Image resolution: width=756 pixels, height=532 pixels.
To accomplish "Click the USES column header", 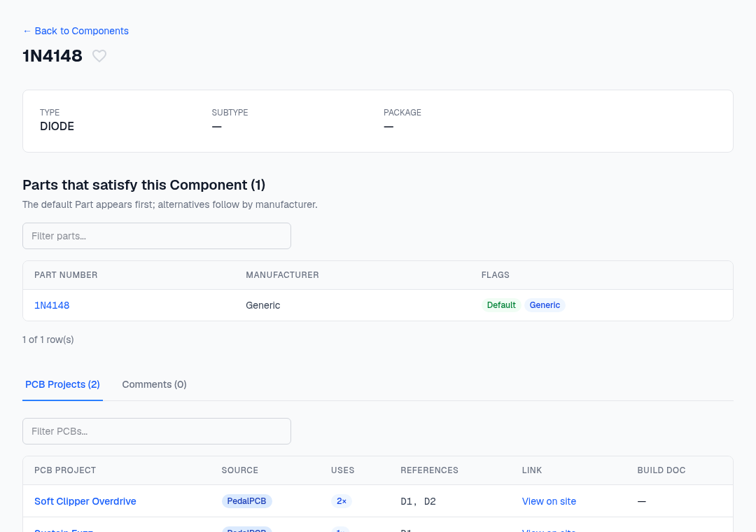I will (x=342, y=470).
